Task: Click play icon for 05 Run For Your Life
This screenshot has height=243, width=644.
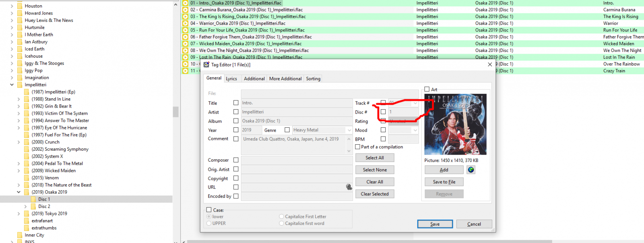Action: [x=185, y=30]
